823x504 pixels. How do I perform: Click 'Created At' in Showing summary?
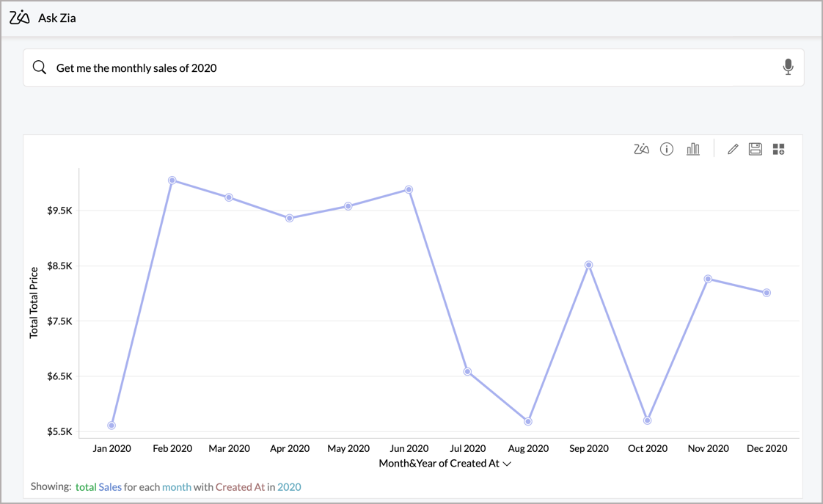click(x=240, y=487)
